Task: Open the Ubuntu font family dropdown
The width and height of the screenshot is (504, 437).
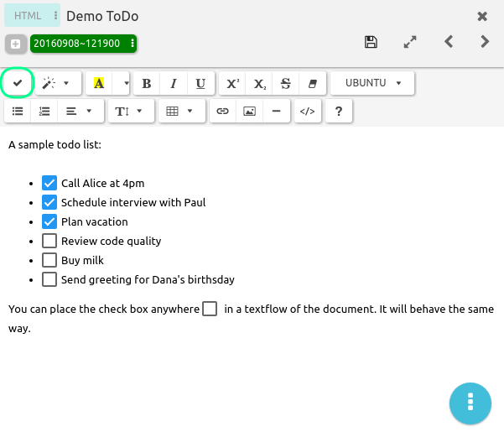Action: [372, 83]
